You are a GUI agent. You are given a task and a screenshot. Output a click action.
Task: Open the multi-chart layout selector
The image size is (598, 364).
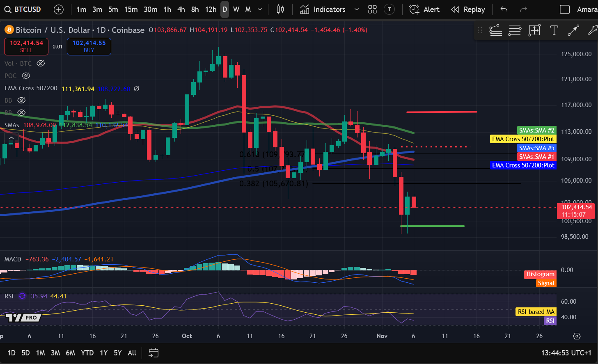pyautogui.click(x=372, y=9)
